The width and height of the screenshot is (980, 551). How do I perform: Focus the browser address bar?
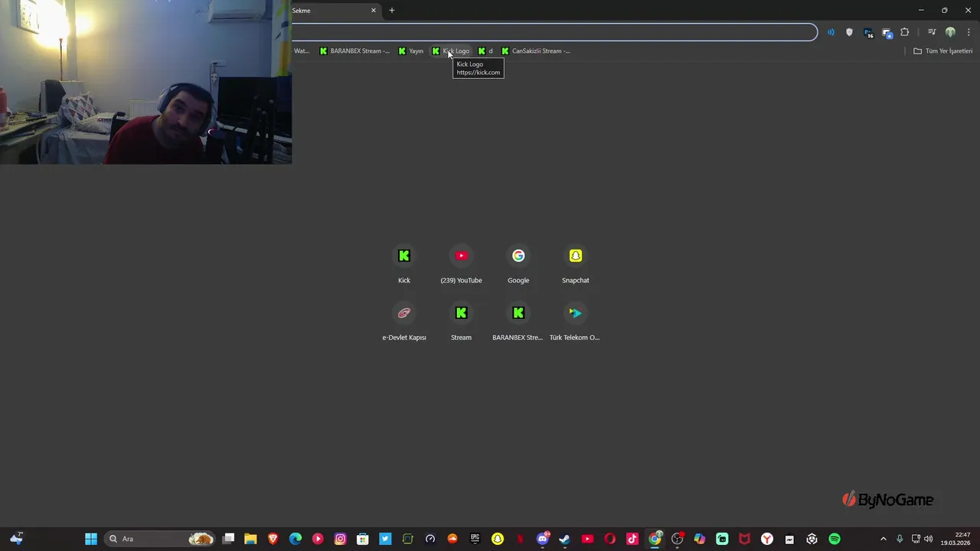(554, 32)
